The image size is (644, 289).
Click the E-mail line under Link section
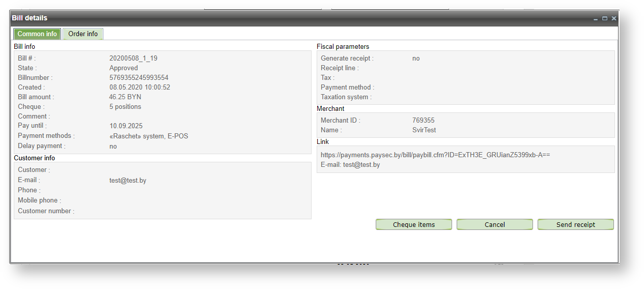point(350,165)
